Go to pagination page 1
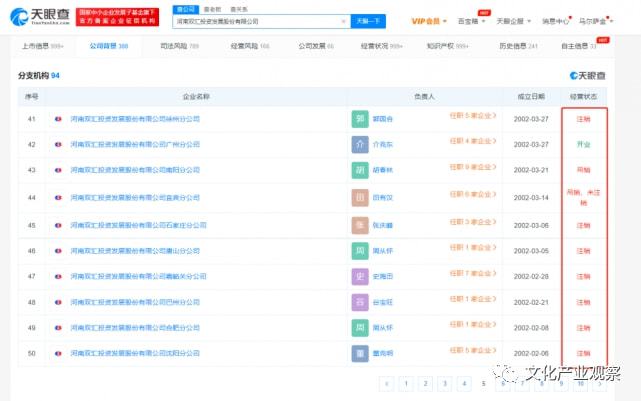 tap(406, 383)
